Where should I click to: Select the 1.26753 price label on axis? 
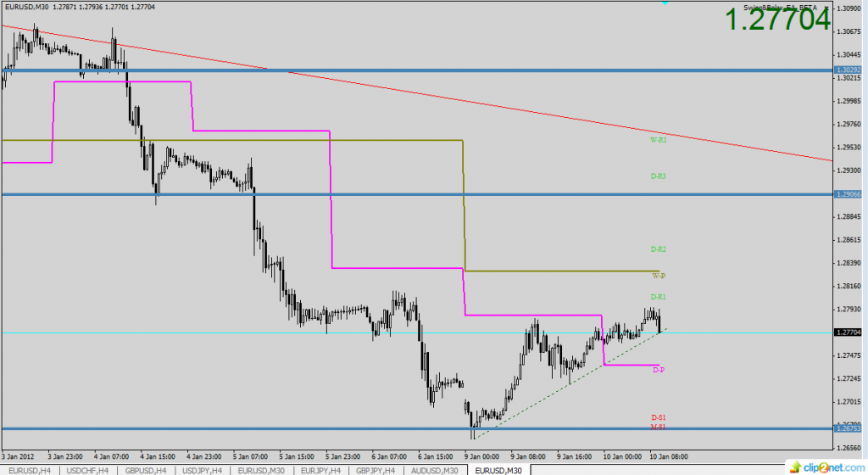(x=849, y=428)
